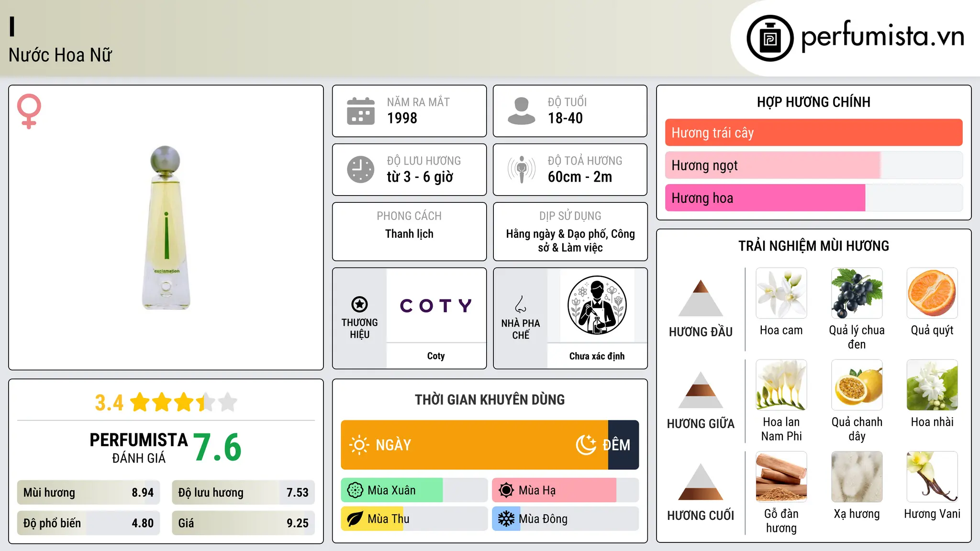Click the middle note pyramid icon Hương giữa

pyautogui.click(x=701, y=390)
